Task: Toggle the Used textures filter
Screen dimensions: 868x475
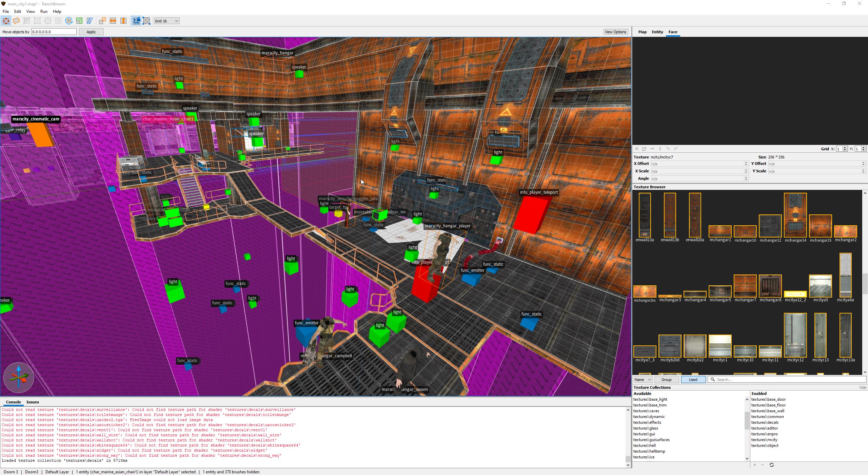Action: [693, 379]
